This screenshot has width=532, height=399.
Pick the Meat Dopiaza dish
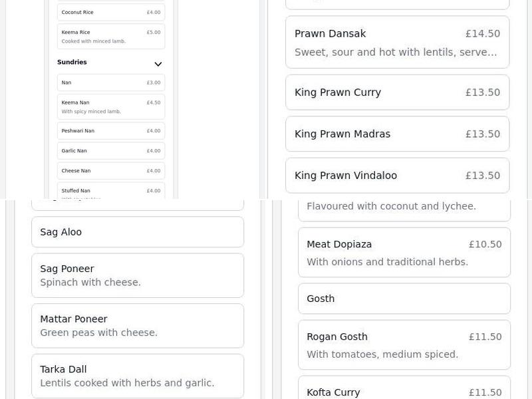[x=404, y=253]
